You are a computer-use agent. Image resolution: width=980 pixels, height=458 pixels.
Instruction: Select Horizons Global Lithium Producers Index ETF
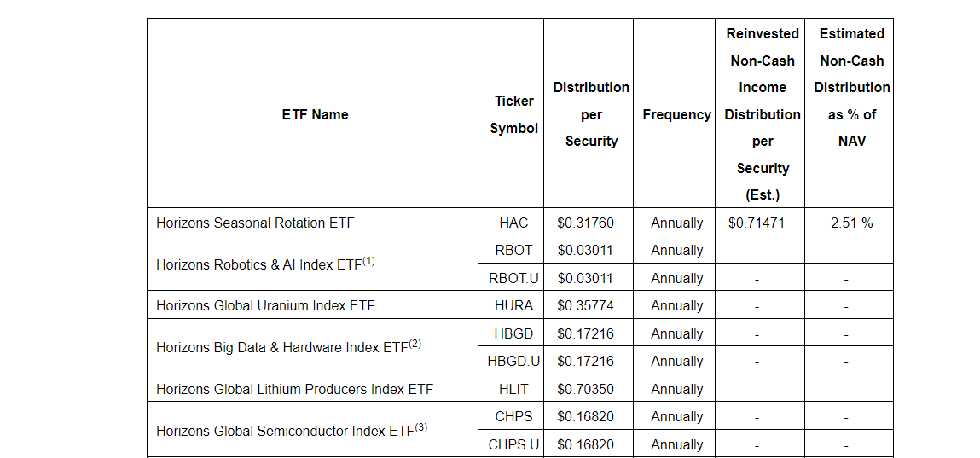click(x=294, y=389)
